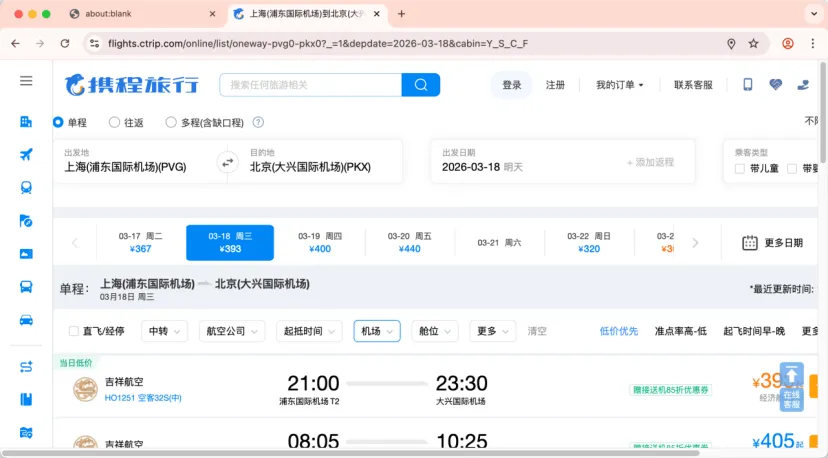Viewport: 828px width, 458px height.
Task: Select the 往返 round-trip radio button
Action: (x=114, y=123)
